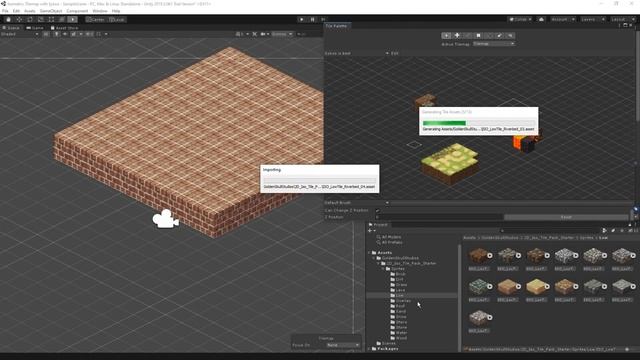The height and width of the screenshot is (360, 640).
Task: Collapse the Assets folder tree
Action: (x=370, y=253)
